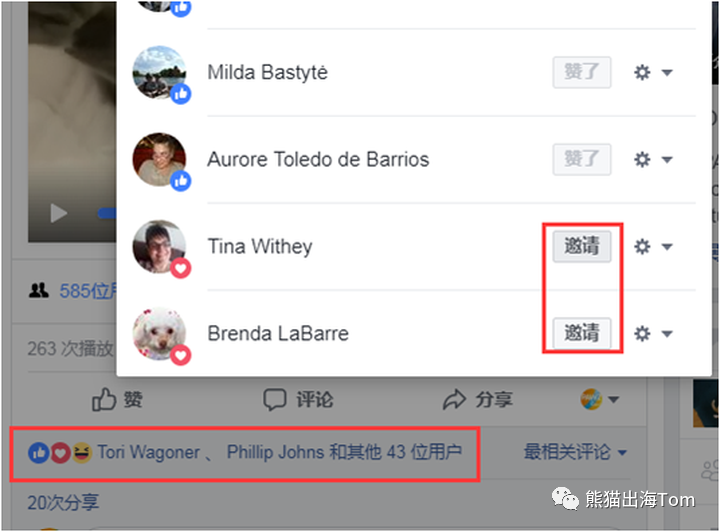
Task: Play the video with the play button
Action: click(x=58, y=213)
